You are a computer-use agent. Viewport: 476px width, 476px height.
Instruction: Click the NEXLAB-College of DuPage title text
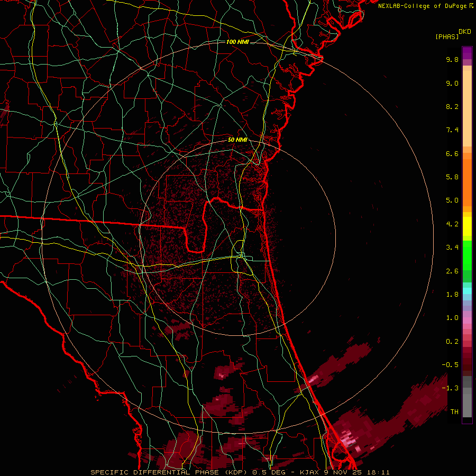423,6
